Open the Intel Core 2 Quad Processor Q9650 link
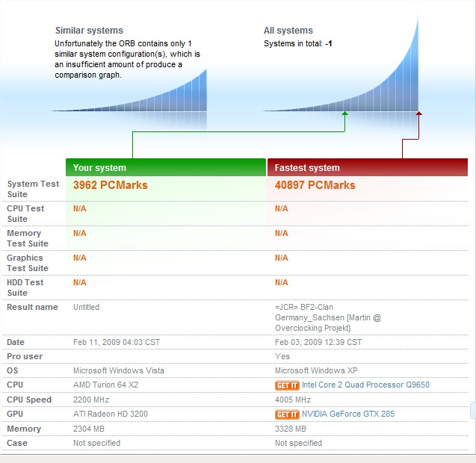The height and width of the screenshot is (463, 476). [365, 385]
